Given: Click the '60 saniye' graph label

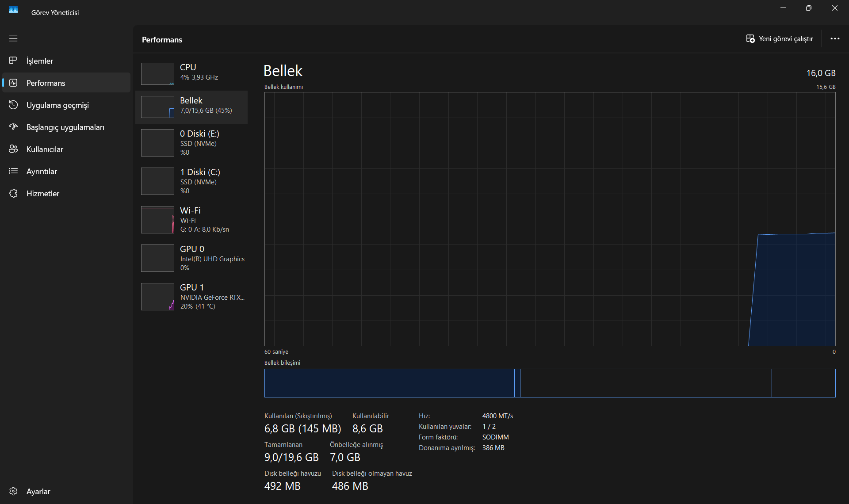Looking at the screenshot, I should point(276,351).
